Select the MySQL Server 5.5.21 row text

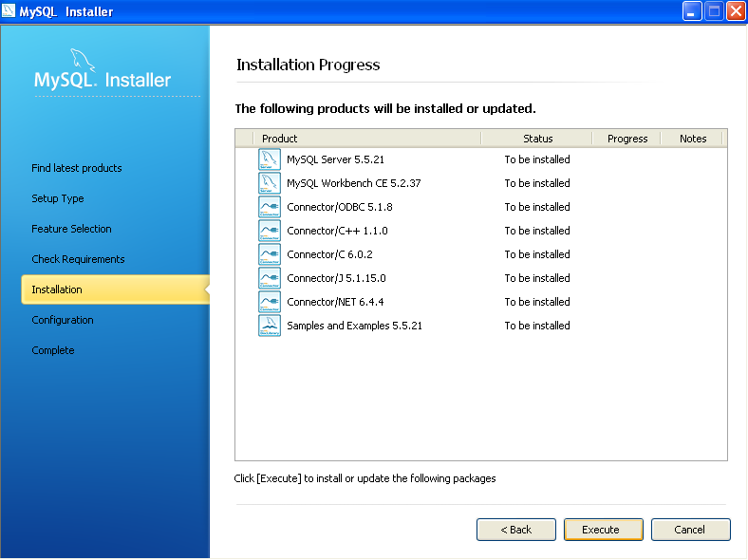pos(335,159)
